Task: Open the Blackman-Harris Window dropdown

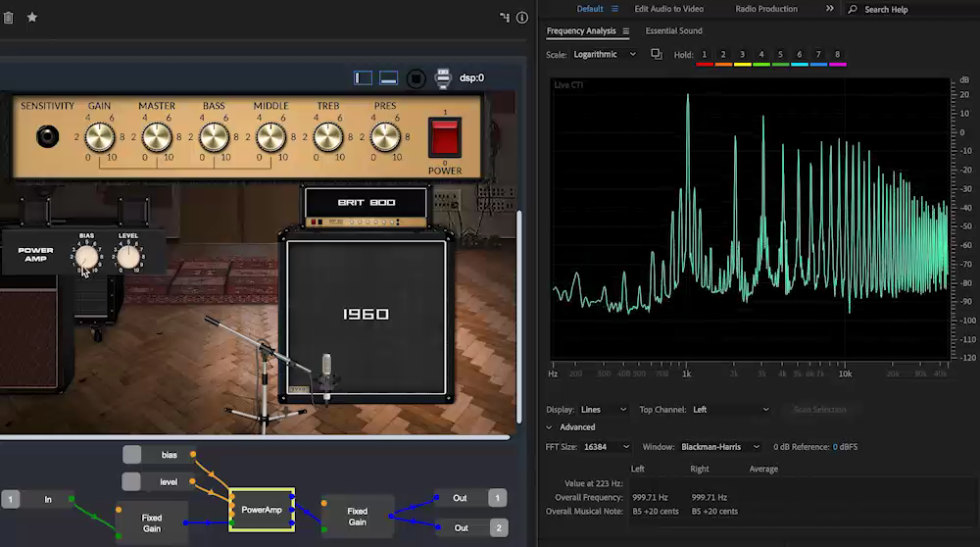Action: [x=720, y=446]
